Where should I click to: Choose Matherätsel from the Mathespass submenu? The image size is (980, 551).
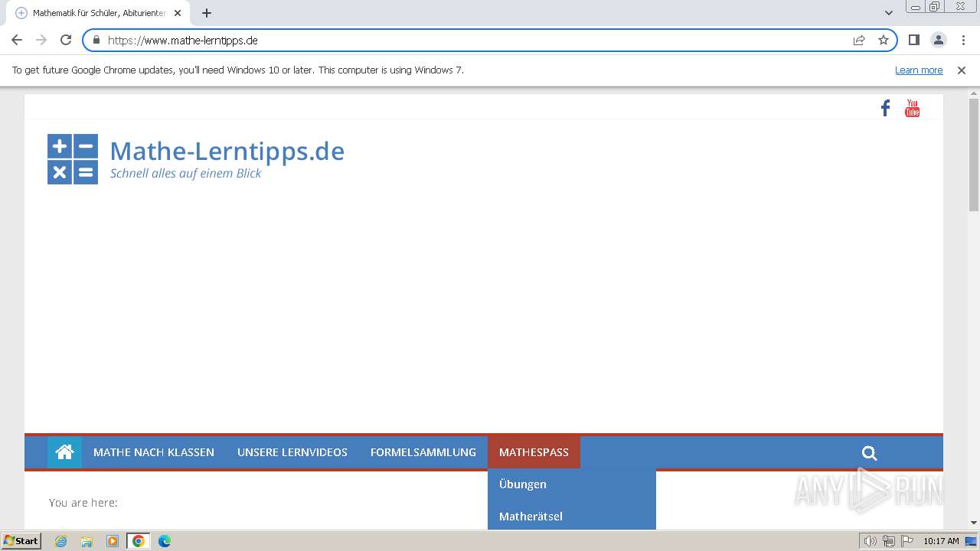pyautogui.click(x=572, y=517)
